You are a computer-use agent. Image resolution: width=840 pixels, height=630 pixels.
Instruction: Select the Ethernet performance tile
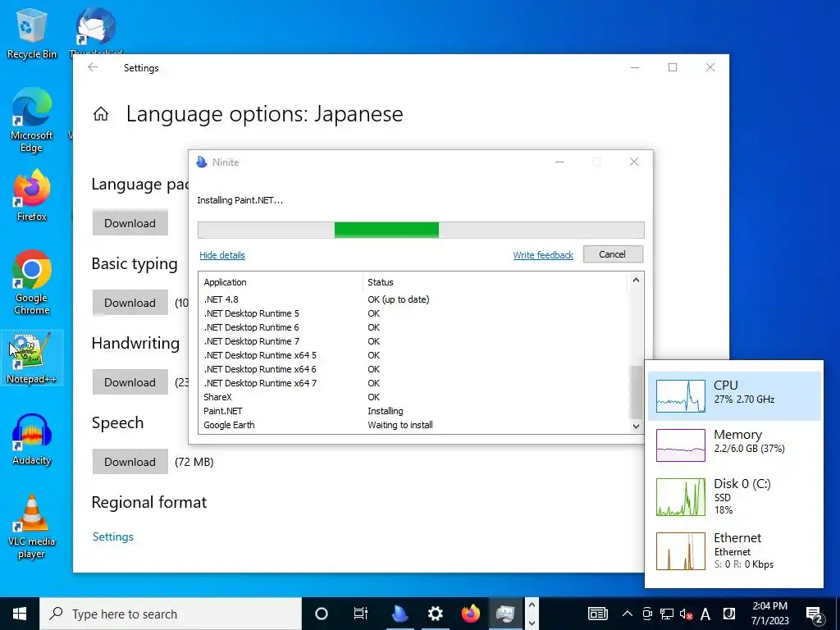pos(734,550)
